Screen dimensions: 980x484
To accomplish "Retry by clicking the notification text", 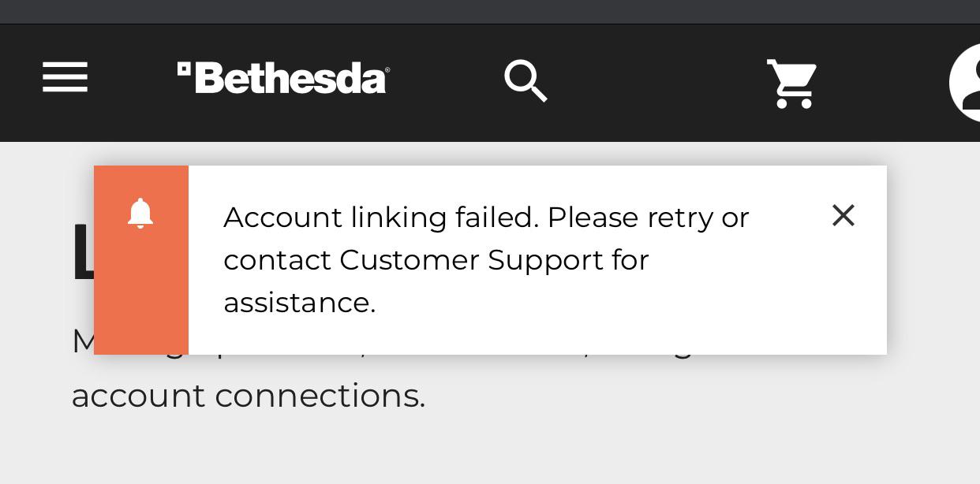I will [485, 259].
